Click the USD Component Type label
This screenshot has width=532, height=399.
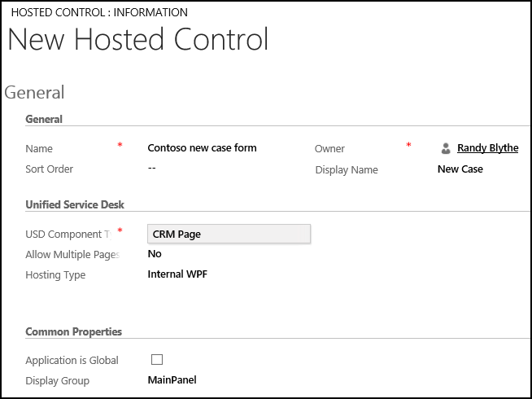click(69, 235)
